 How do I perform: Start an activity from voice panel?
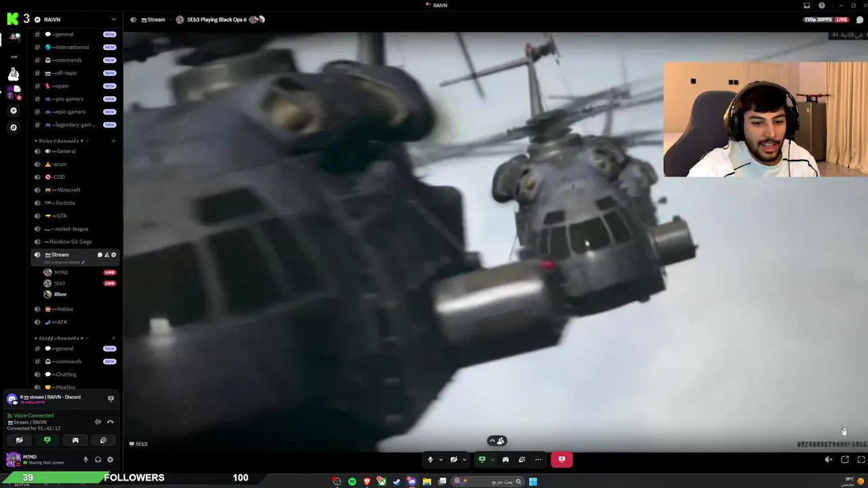75,440
